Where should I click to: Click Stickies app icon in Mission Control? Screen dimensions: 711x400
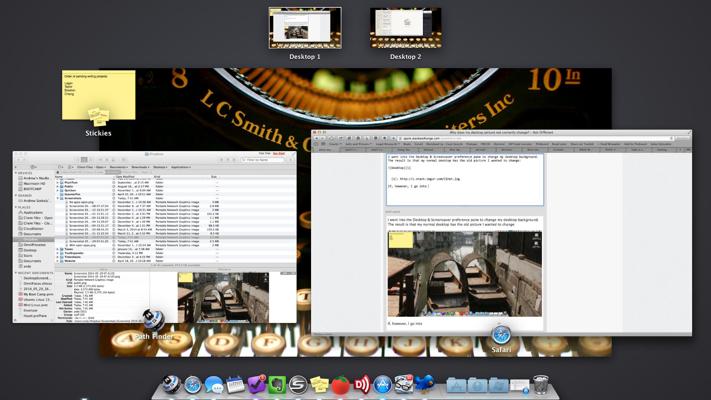98,117
